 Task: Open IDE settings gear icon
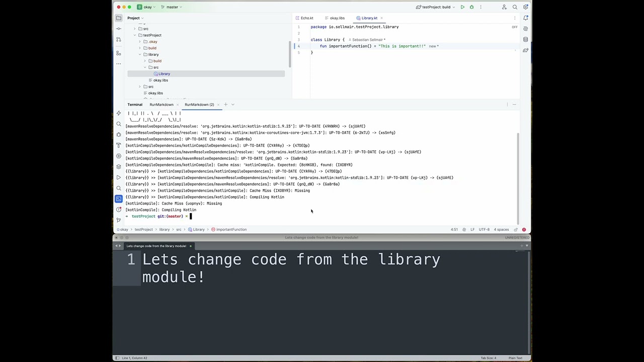tap(525, 7)
